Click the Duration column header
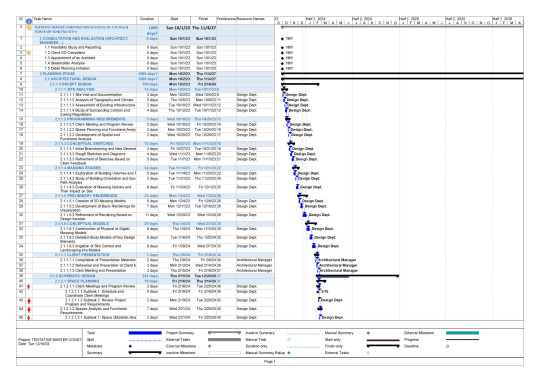This screenshot has width=540, height=382. coord(147,19)
